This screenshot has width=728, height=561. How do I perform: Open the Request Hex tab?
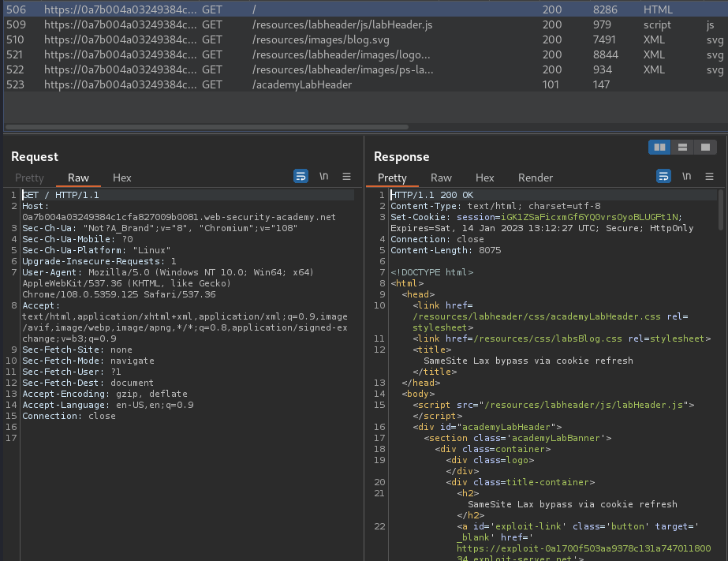pyautogui.click(x=121, y=178)
